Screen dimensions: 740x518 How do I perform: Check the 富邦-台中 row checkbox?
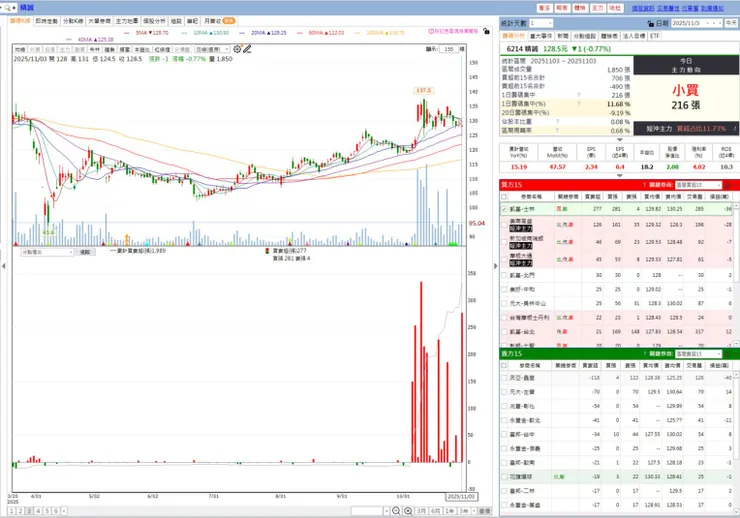coord(504,434)
